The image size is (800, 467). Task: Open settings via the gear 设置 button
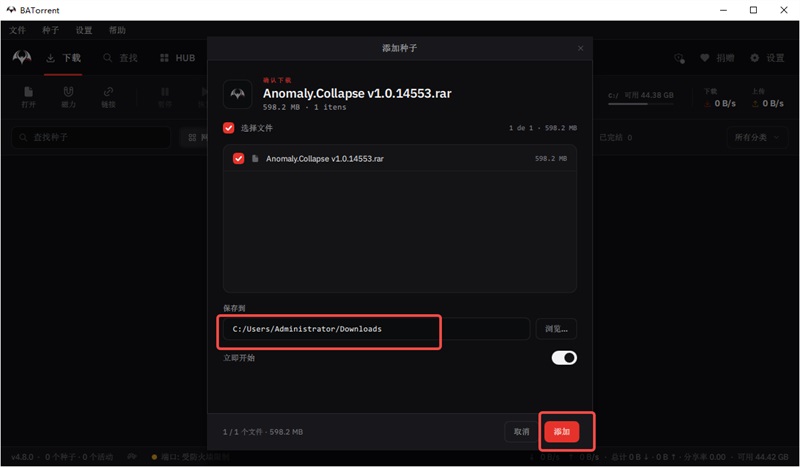point(767,58)
